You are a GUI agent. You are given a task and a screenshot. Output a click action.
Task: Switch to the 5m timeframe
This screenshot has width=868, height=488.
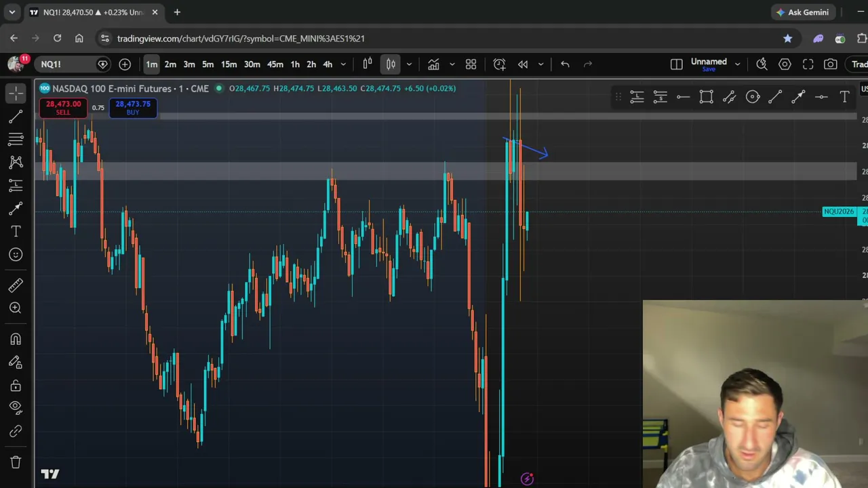coord(208,64)
